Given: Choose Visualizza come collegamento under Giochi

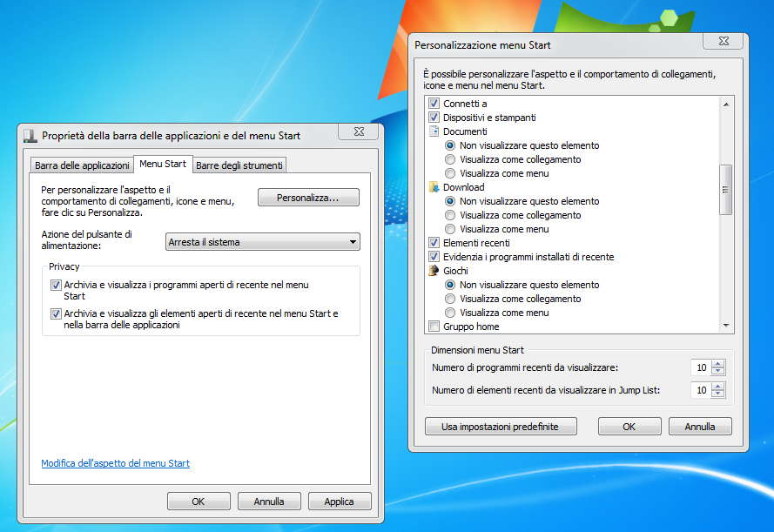Looking at the screenshot, I should [x=450, y=299].
